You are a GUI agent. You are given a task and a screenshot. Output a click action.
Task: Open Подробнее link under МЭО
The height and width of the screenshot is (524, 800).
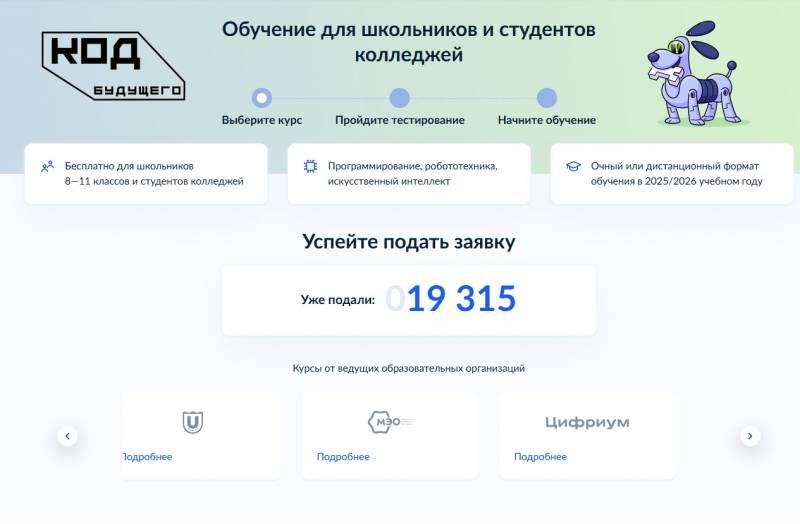pyautogui.click(x=343, y=457)
